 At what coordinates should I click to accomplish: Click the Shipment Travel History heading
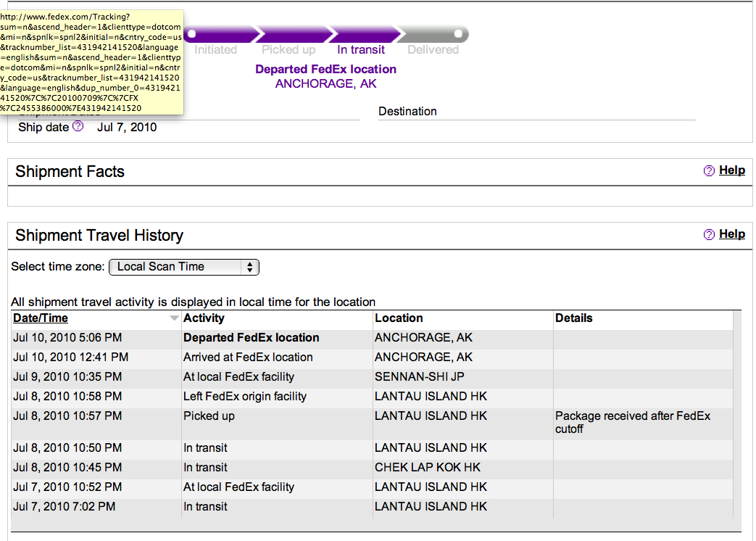pos(99,235)
